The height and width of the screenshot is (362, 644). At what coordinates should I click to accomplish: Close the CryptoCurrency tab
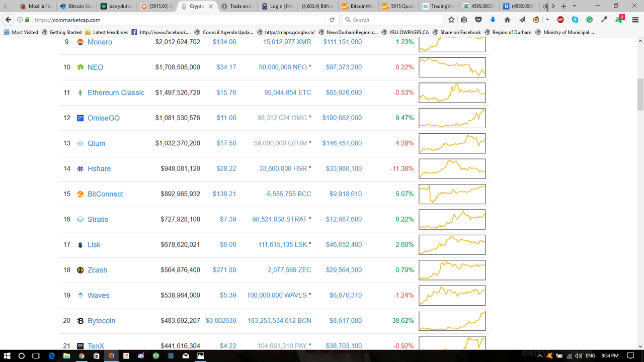tap(211, 6)
